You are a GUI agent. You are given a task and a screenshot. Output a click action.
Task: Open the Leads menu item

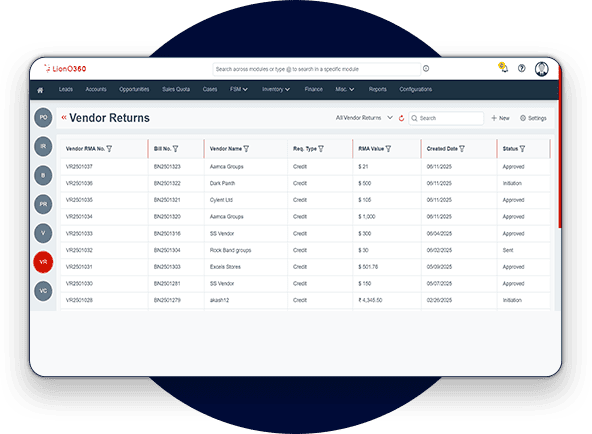(x=66, y=89)
